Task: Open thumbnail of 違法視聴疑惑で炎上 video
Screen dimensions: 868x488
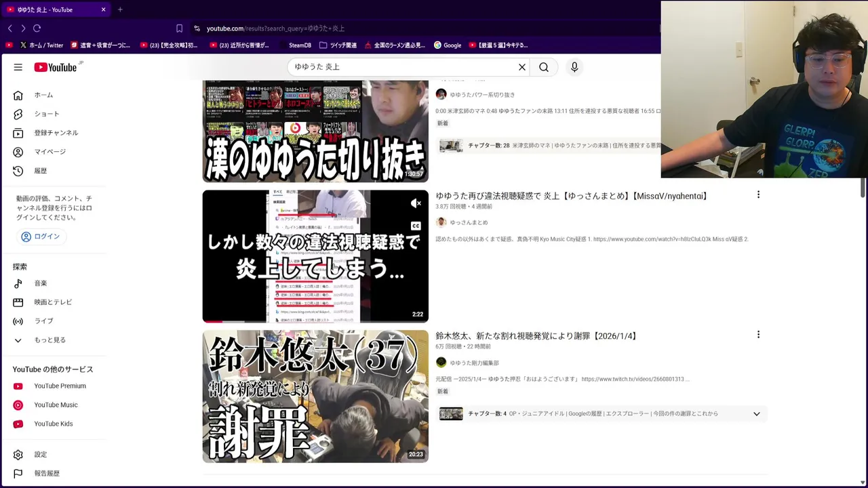Action: (x=315, y=256)
